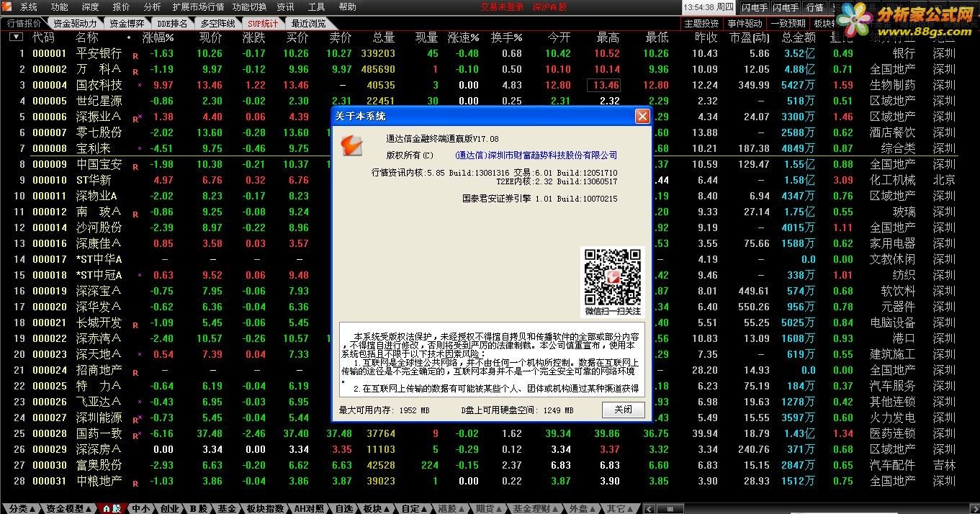Switch to the DDE排名 tab
Screen dimensions: 980x514
coord(172,23)
